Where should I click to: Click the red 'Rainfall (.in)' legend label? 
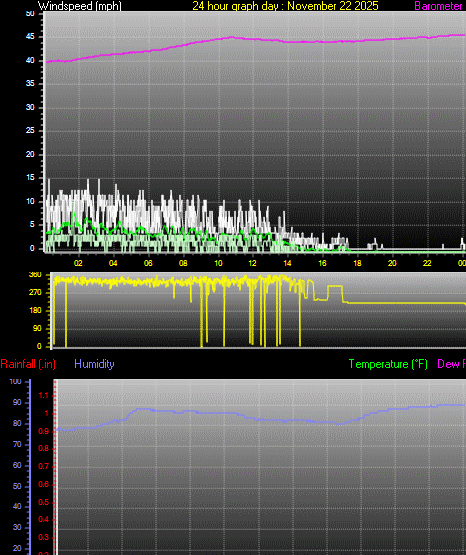[28, 364]
